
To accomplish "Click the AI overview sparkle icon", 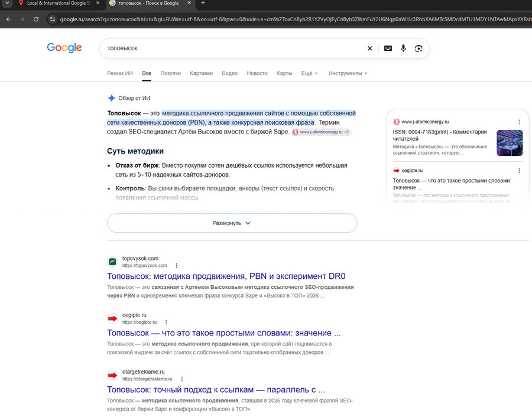I will tap(111, 98).
